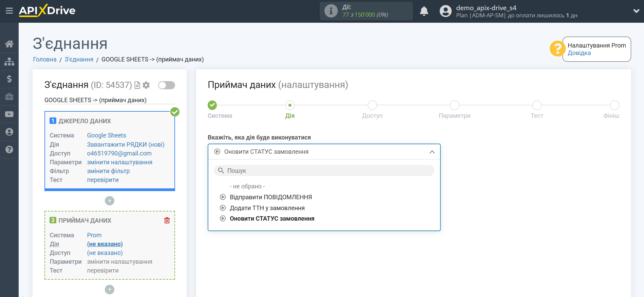Open the billing dollar sidebar icon
This screenshot has width=644, height=297.
click(9, 79)
